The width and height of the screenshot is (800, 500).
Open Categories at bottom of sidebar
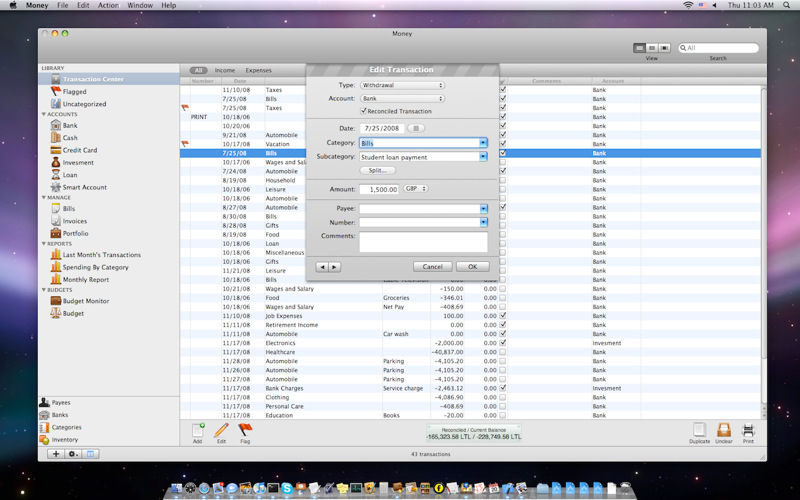coord(61,428)
